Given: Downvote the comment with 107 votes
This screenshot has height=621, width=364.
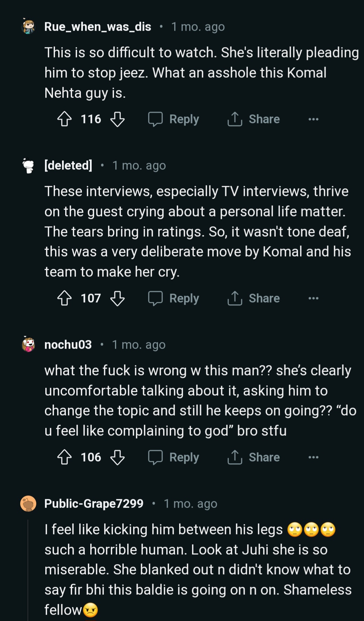Looking at the screenshot, I should [x=117, y=298].
